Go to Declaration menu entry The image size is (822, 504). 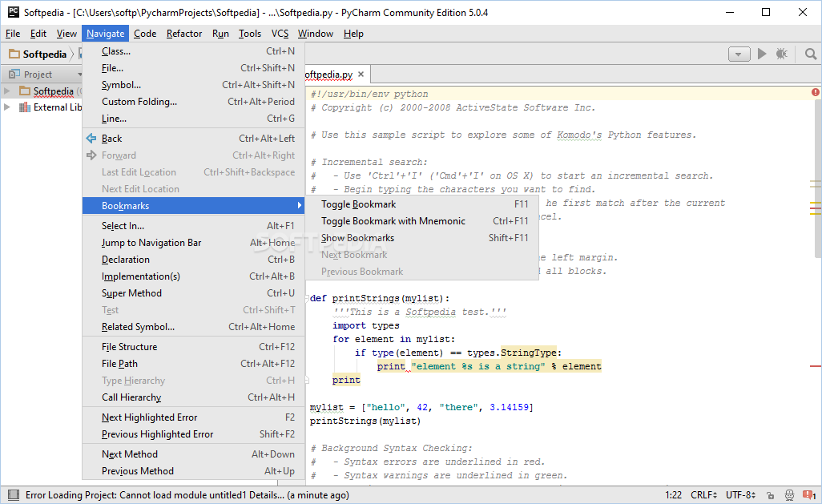(x=193, y=260)
